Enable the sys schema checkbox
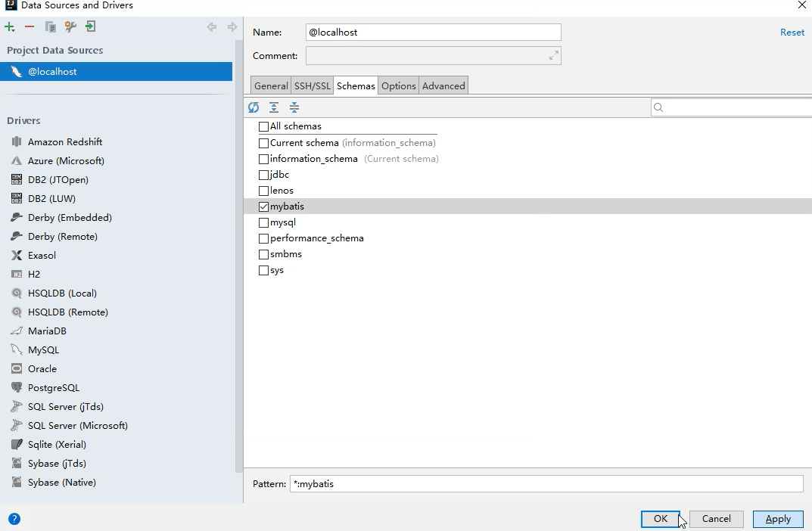This screenshot has width=812, height=531. pos(263,270)
